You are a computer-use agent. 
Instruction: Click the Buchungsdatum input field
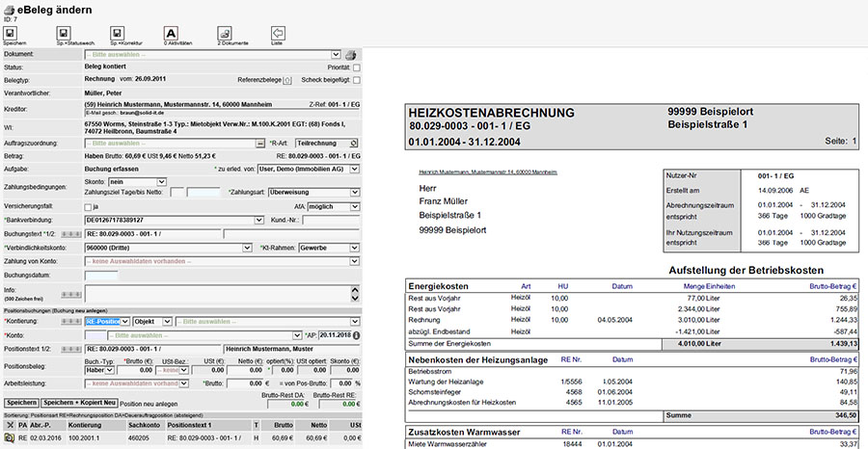click(x=101, y=275)
